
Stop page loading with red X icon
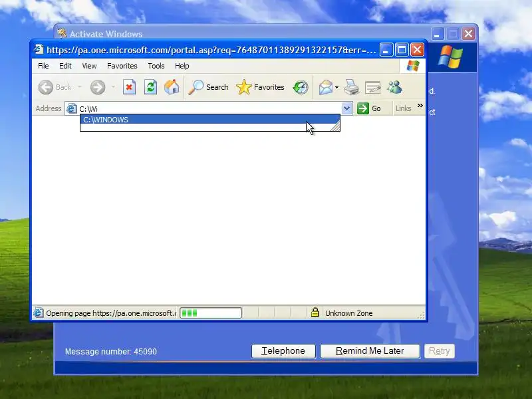tap(129, 87)
